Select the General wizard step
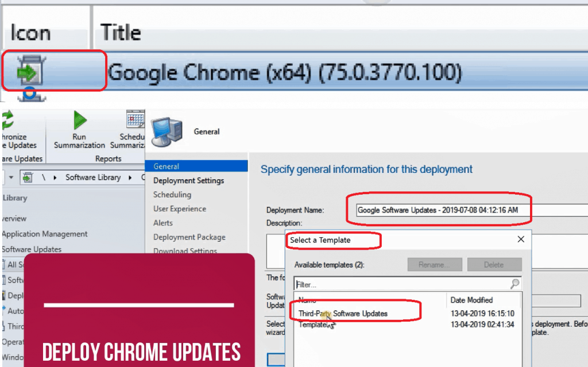588x367 pixels. tap(196, 166)
